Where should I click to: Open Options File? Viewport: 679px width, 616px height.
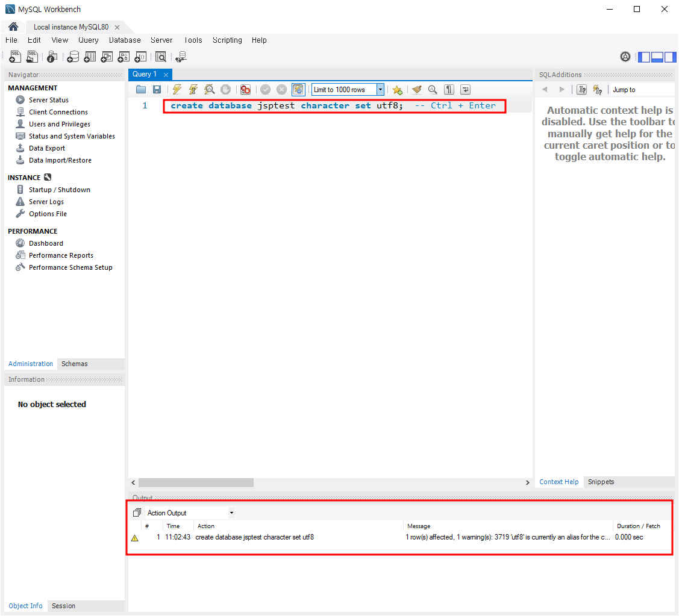pos(48,214)
